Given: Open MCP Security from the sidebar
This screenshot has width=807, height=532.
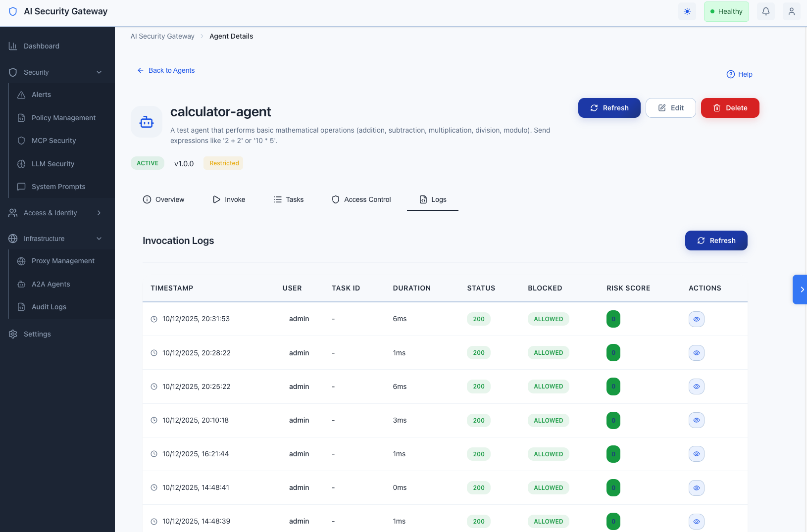Looking at the screenshot, I should tap(53, 141).
